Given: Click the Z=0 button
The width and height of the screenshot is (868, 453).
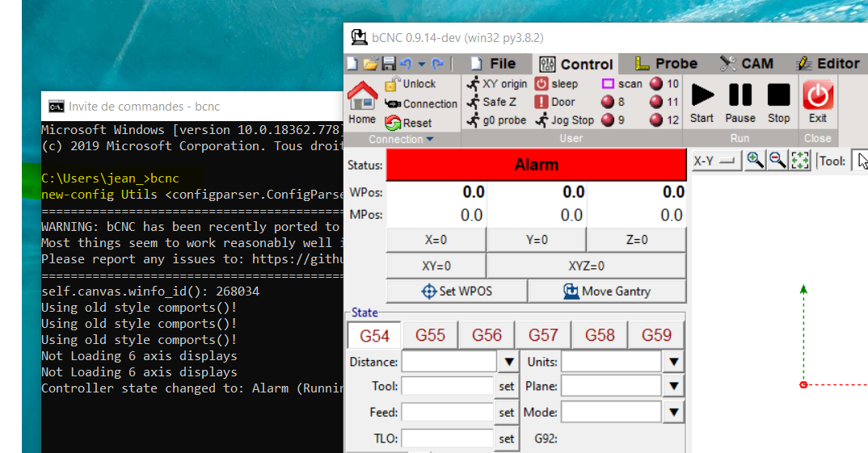Looking at the screenshot, I should point(637,240).
